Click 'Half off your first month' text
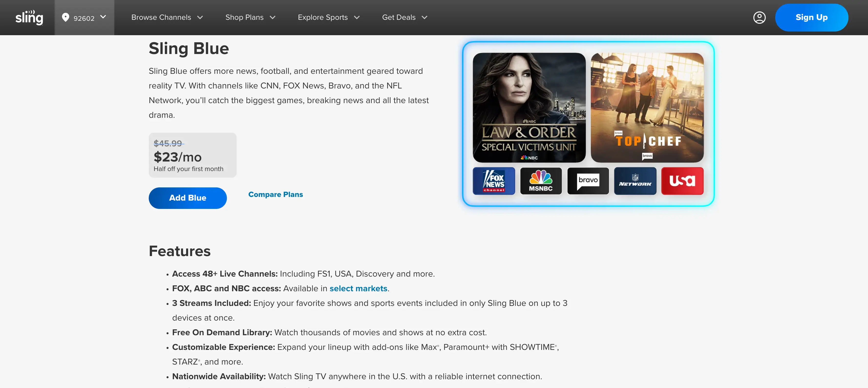The image size is (868, 388). 188,169
